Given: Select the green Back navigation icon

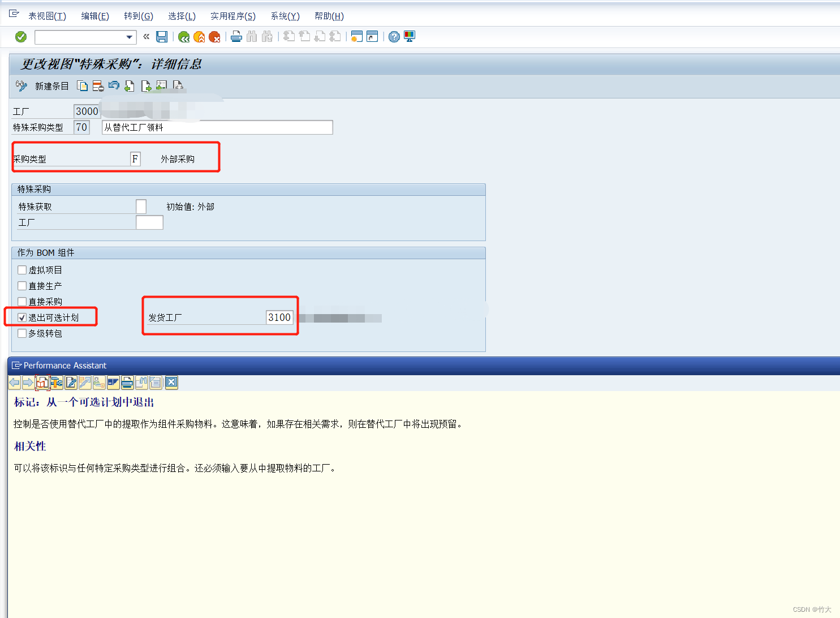Looking at the screenshot, I should pyautogui.click(x=183, y=37).
